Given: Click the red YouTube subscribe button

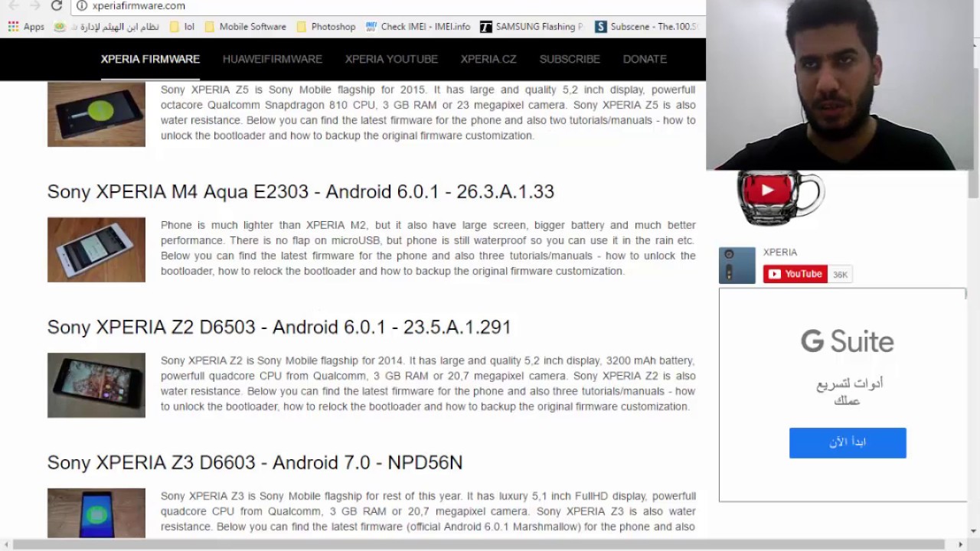Looking at the screenshot, I should tap(795, 274).
